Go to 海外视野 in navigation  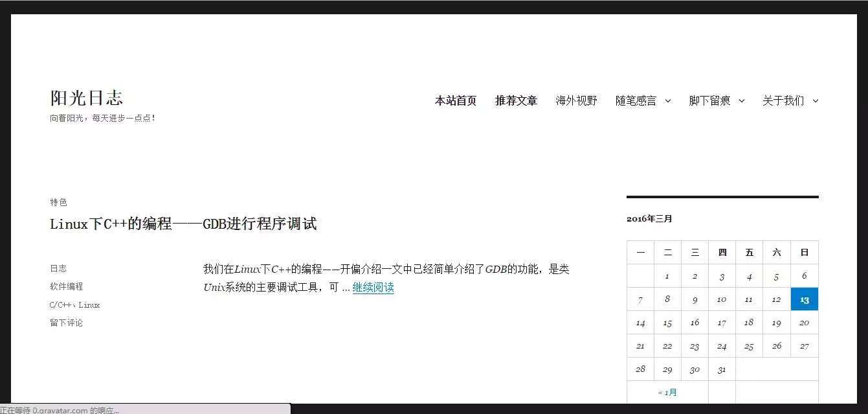coord(576,101)
